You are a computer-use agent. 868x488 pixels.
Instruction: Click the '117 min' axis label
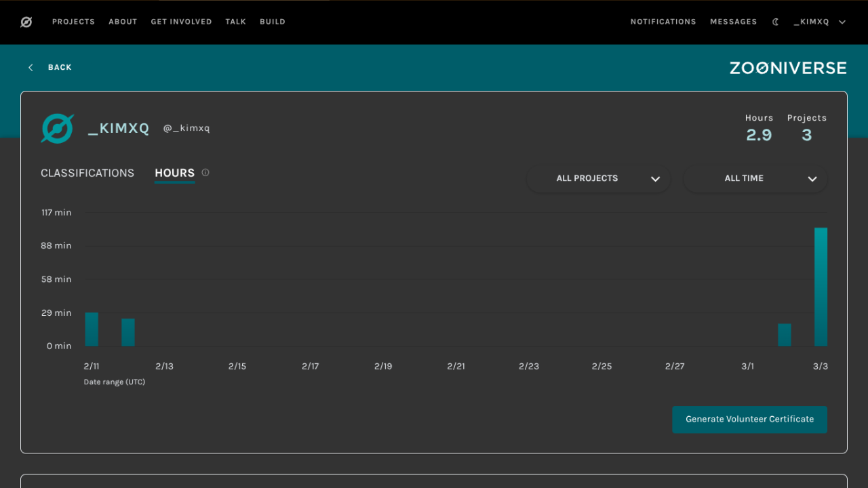pyautogui.click(x=56, y=213)
